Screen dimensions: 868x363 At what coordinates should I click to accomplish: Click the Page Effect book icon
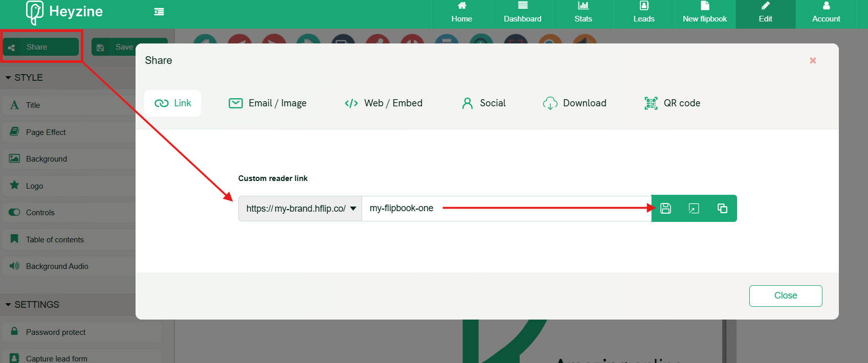pos(14,131)
